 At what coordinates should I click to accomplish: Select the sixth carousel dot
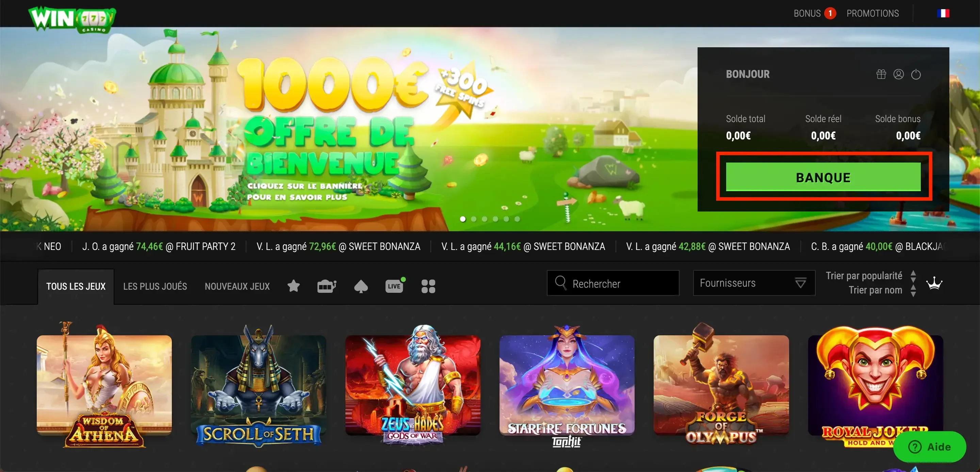click(x=517, y=219)
